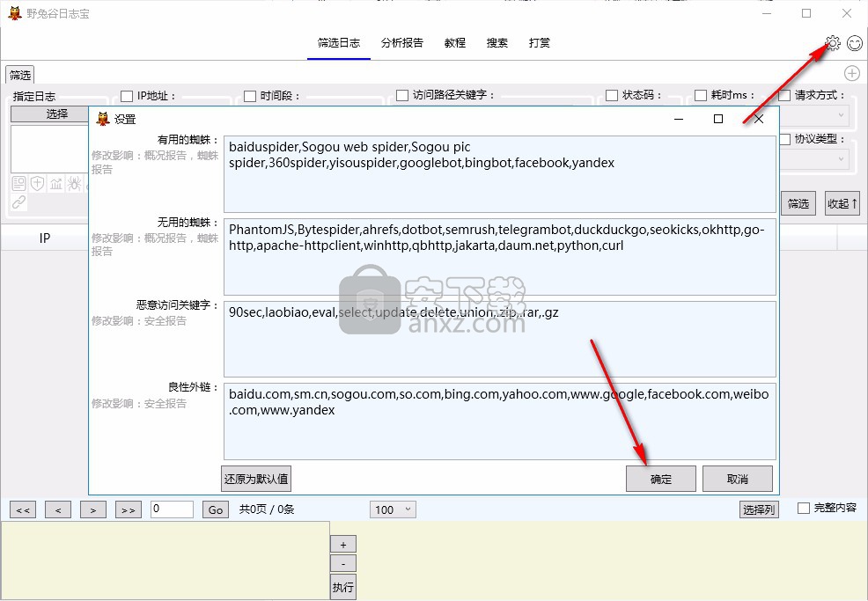868x601 pixels.
Task: Click 确定 to confirm settings
Action: tap(661, 479)
